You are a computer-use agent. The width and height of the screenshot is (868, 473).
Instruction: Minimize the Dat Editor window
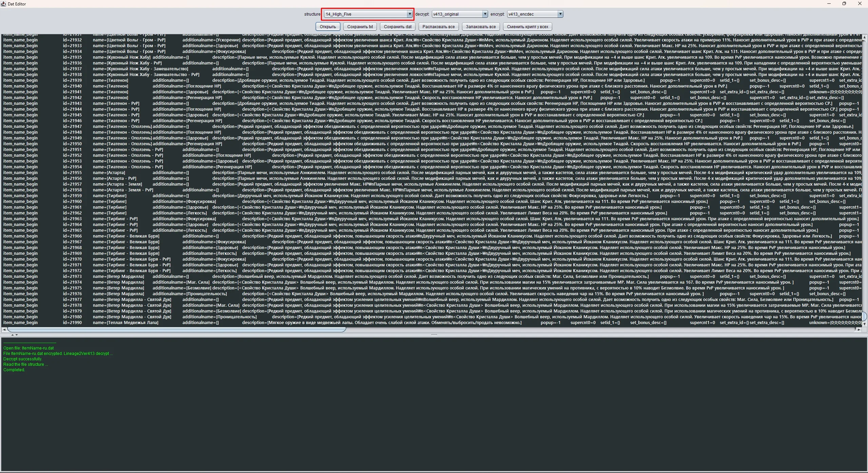(829, 4)
